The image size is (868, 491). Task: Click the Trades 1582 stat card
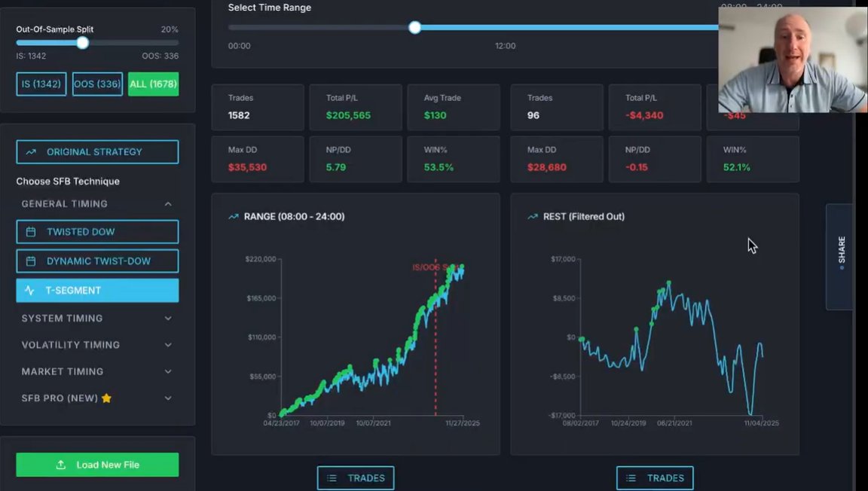[x=258, y=107]
